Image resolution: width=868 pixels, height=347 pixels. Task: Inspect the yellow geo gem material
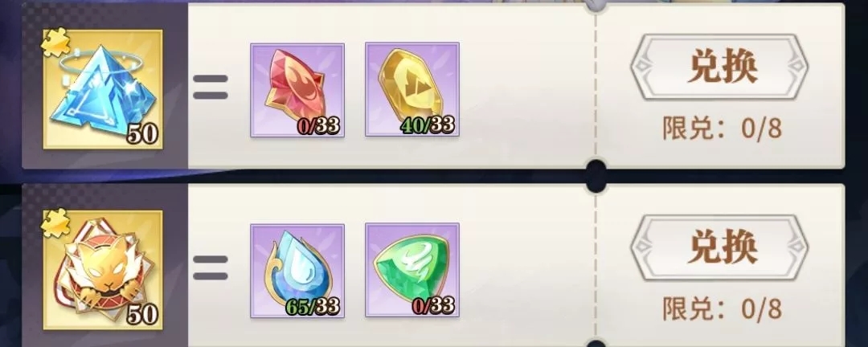click(x=412, y=90)
